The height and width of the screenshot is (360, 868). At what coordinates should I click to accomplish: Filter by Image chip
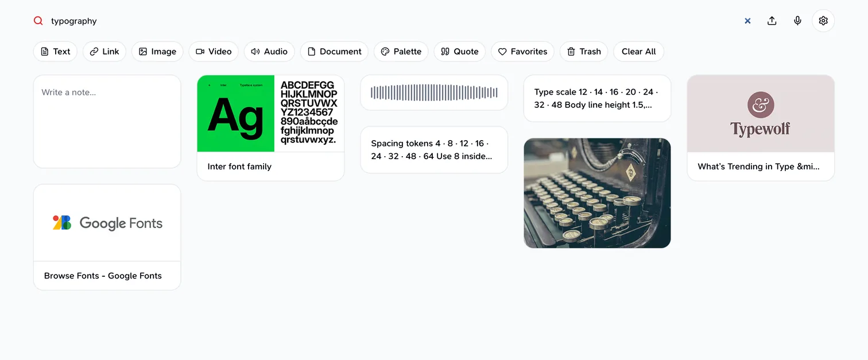click(157, 52)
